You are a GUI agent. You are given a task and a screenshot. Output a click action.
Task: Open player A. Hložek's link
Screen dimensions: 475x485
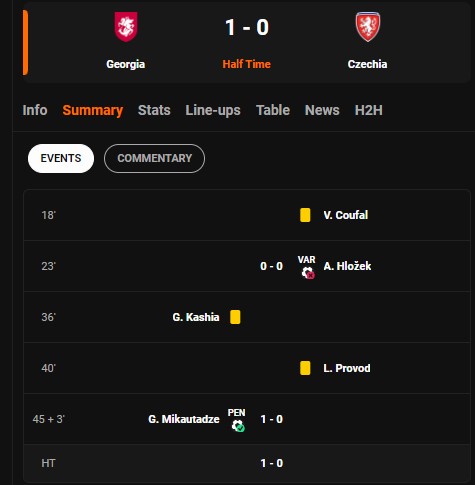pos(347,266)
